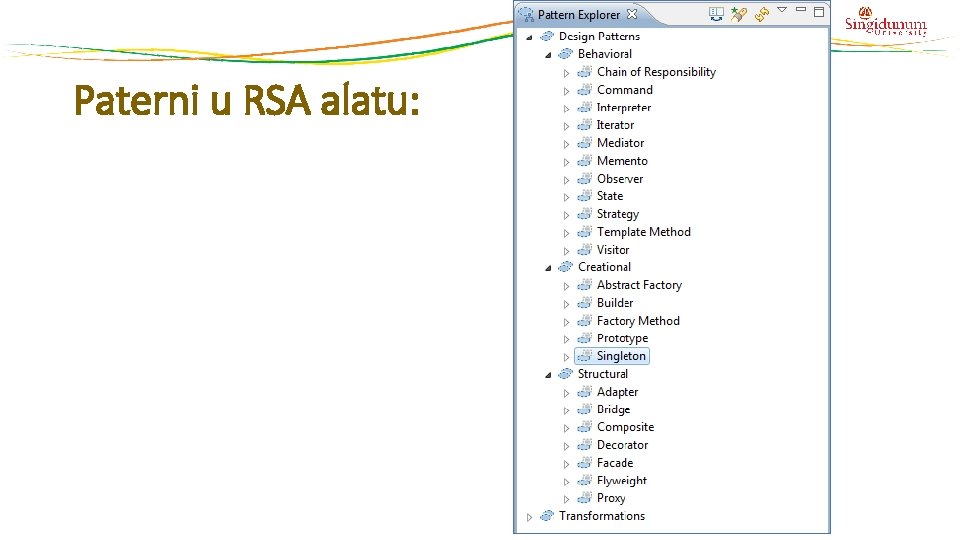Select the Strategy tree item
Viewport: 960px width, 540px height.
tap(618, 214)
